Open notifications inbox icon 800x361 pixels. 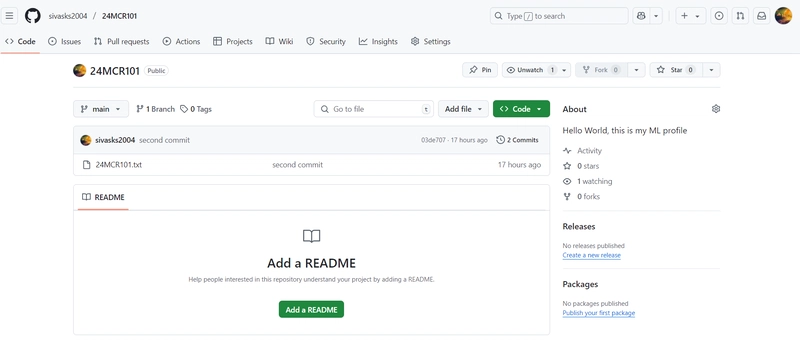[x=761, y=16]
